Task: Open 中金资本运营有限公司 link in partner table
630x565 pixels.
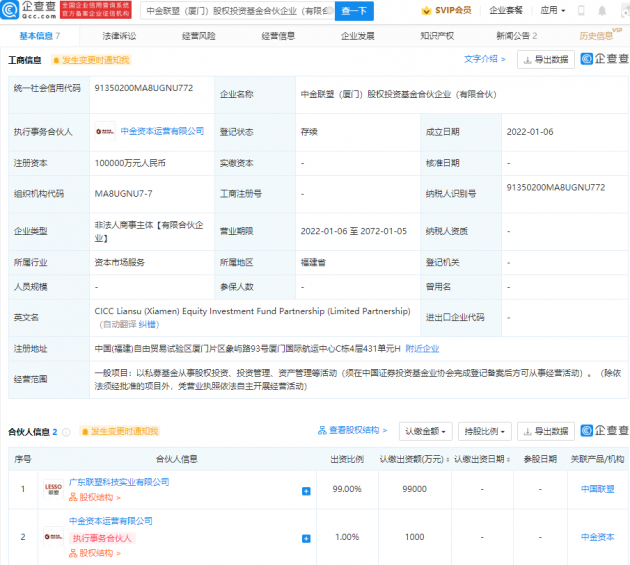Action: [x=110, y=521]
